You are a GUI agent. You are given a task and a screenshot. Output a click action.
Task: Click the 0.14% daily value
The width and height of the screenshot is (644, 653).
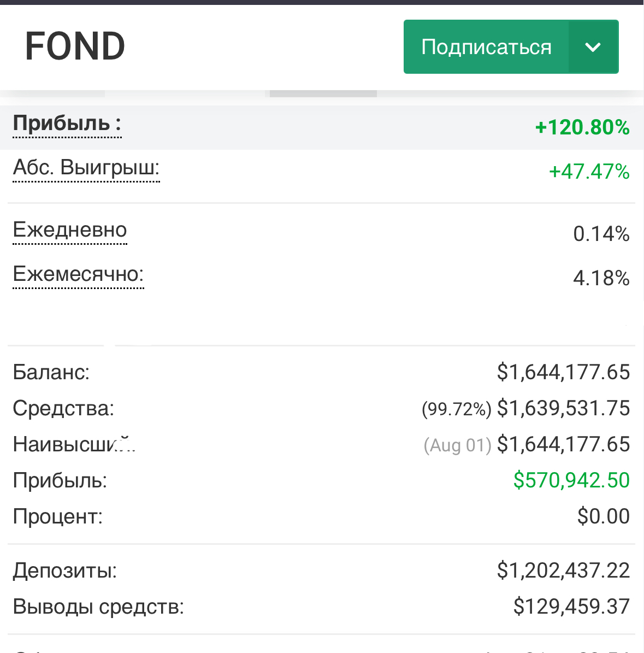pos(601,234)
